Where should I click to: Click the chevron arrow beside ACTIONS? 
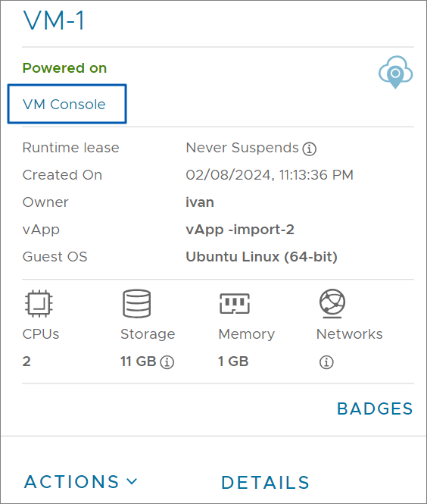click(132, 481)
